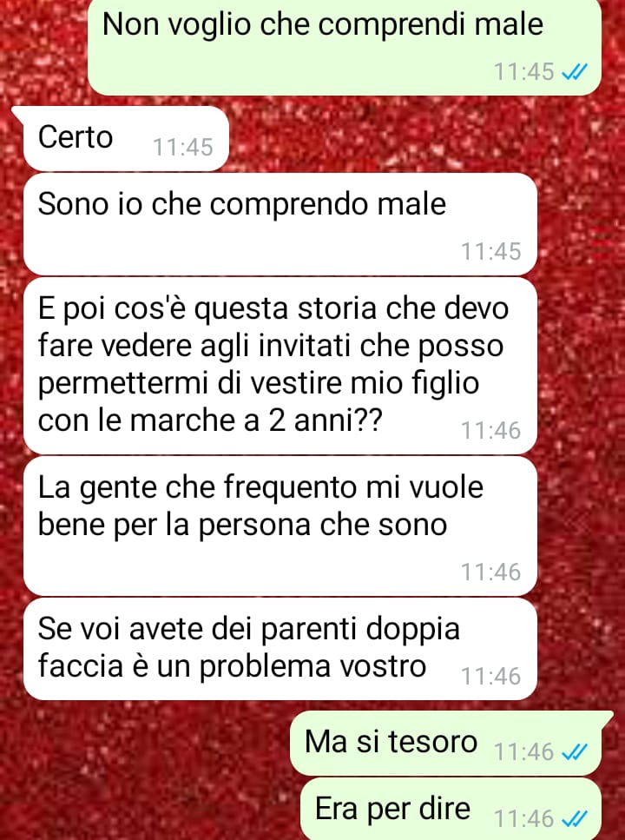Tap the 'Ma si tesoro' sent message
Screen dimensions: 625x840
pos(449,744)
